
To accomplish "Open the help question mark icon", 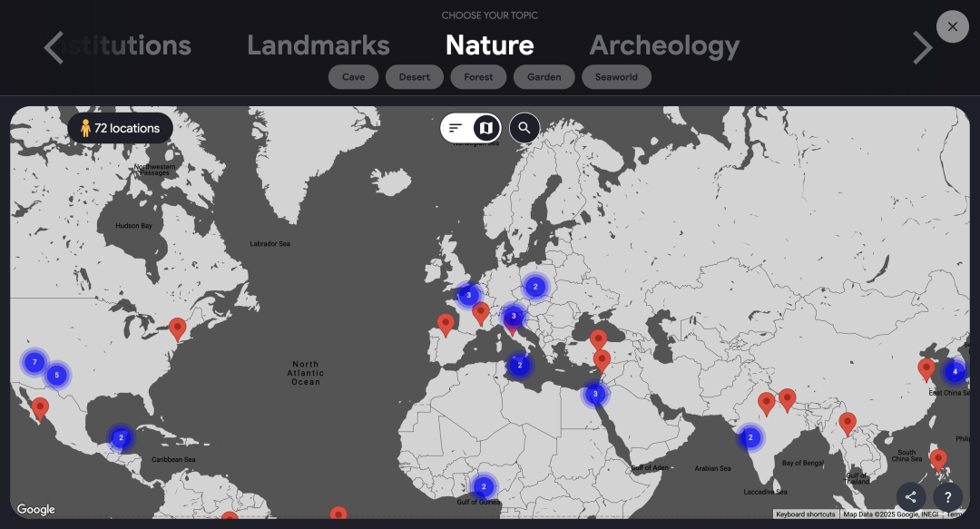I will click(x=947, y=497).
